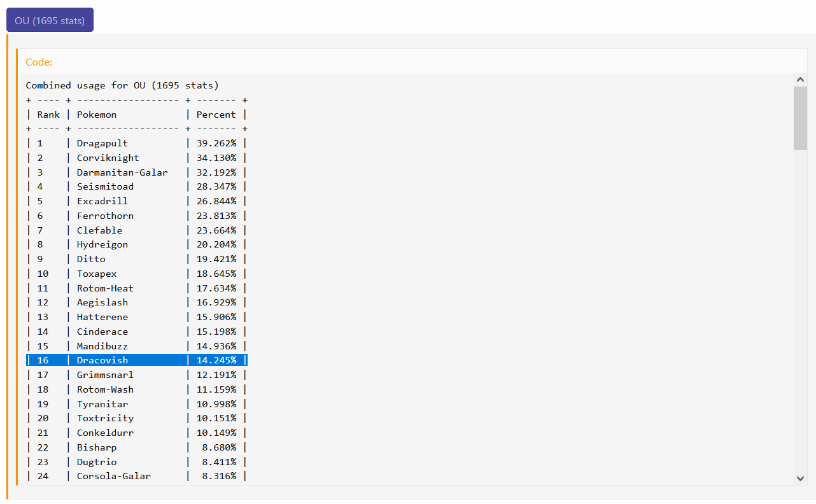Select the Ditto entry
This screenshot has height=504, width=816.
pos(91,259)
